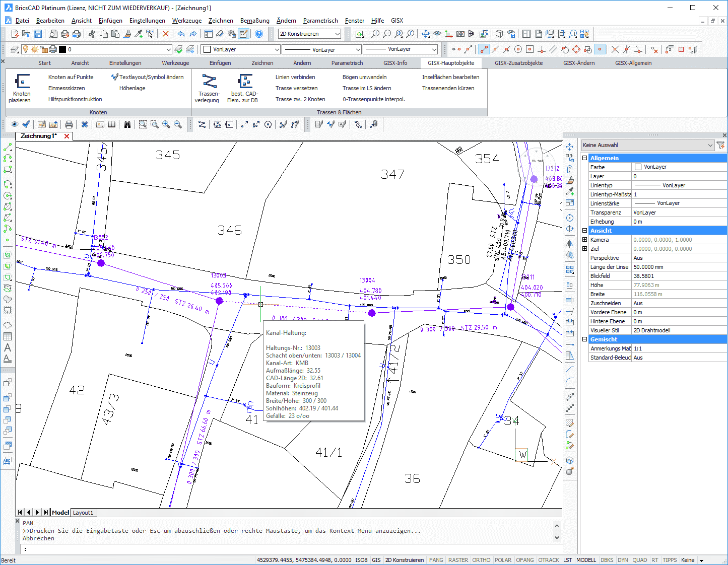This screenshot has height=565, width=728.
Task: Click the Linien verbinden command
Action: coord(295,77)
